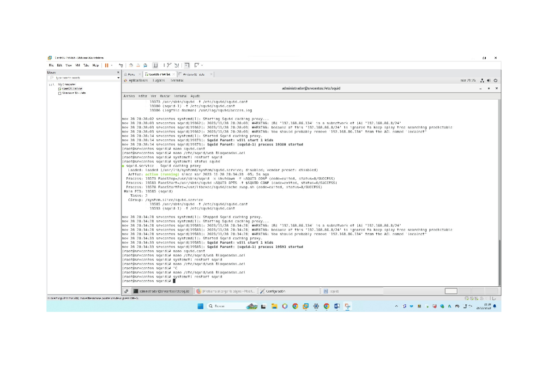Open the Library search filter dropdown
Image resolution: width=554 pixels, height=392 pixels.
tap(118, 78)
